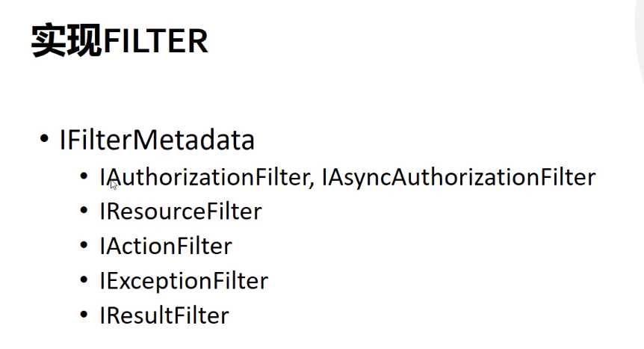Screen dimensions: 644x349
Task: Click the mouse pointer arrow over IAuthorizationFilter
Action: [x=114, y=185]
